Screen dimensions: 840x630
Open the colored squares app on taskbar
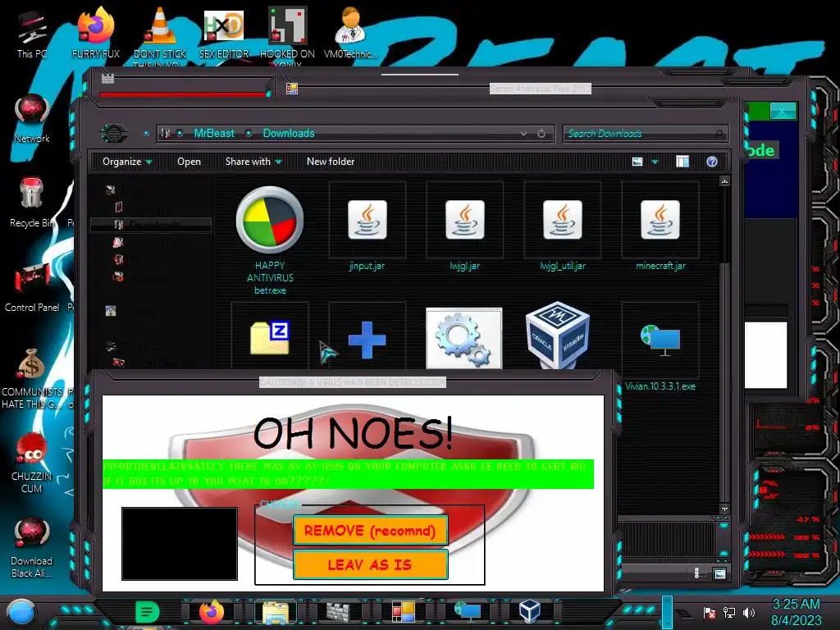pos(403,612)
